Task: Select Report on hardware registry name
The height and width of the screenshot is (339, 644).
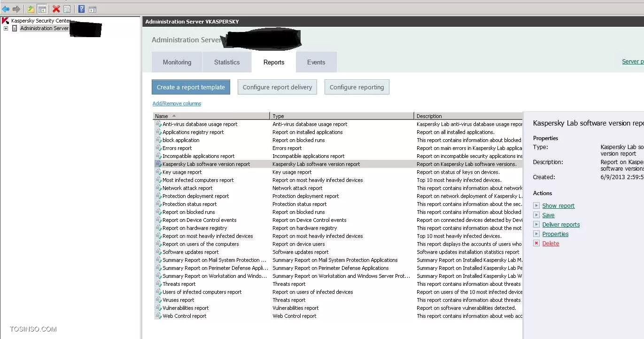Action: coord(195,228)
